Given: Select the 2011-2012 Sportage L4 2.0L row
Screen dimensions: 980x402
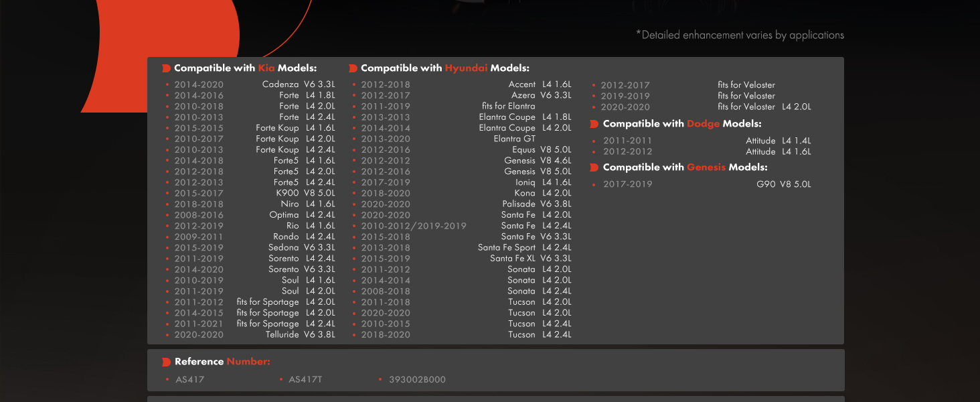Looking at the screenshot, I should point(250,302).
